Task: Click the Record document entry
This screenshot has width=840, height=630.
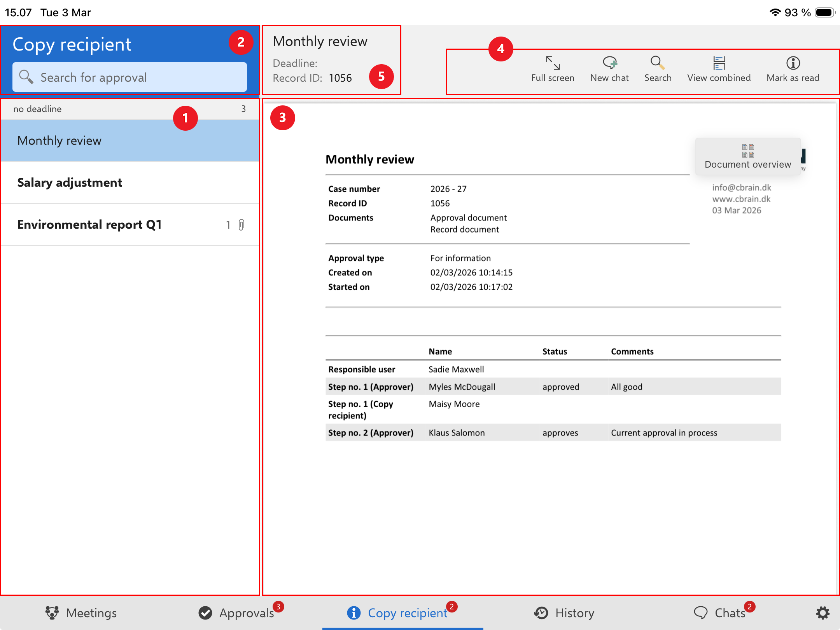Action: coord(465,229)
